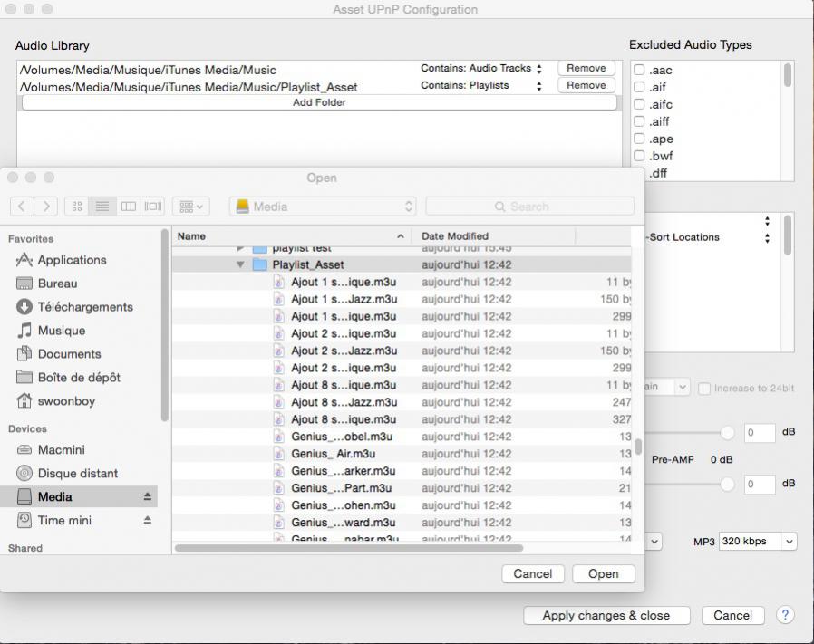
Task: Click the help question mark button
Action: coord(785,615)
